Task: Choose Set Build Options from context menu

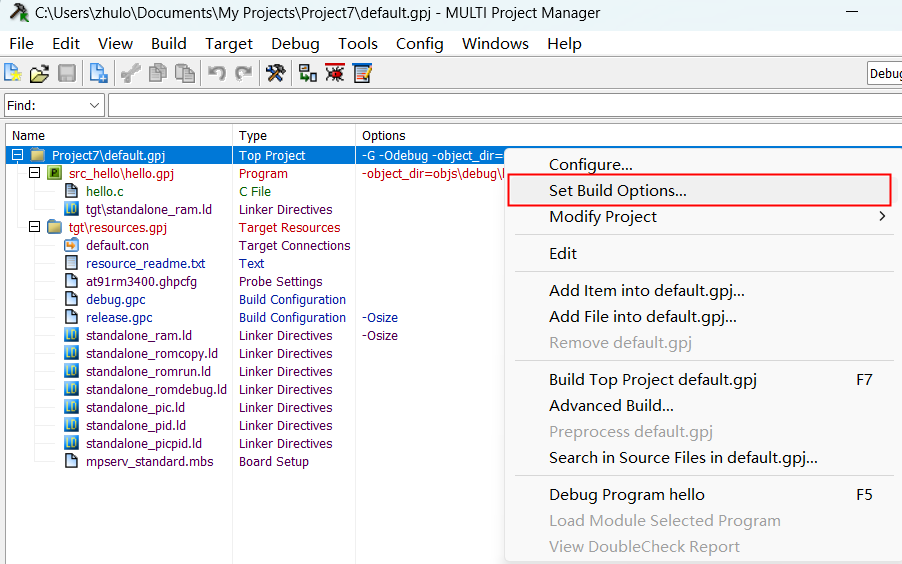Action: (x=617, y=190)
